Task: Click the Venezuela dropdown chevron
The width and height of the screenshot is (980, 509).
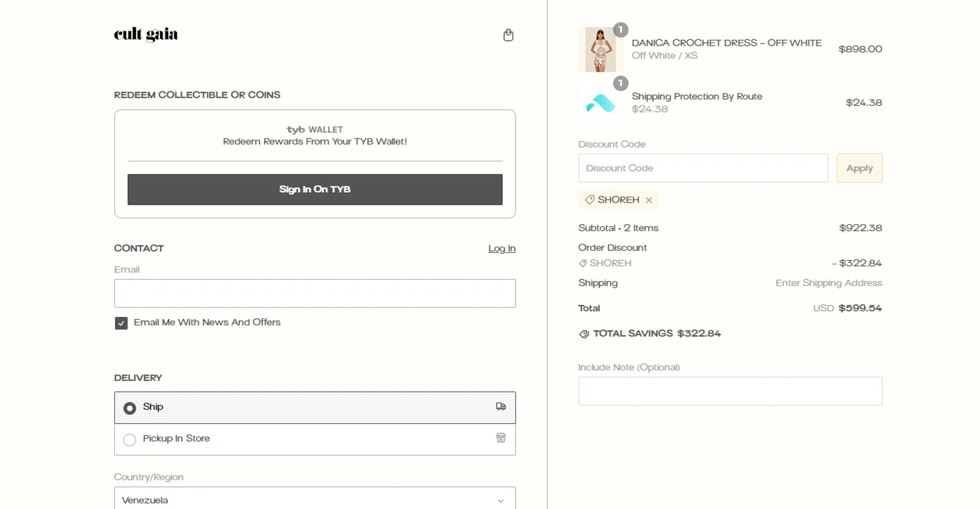Action: click(x=500, y=501)
